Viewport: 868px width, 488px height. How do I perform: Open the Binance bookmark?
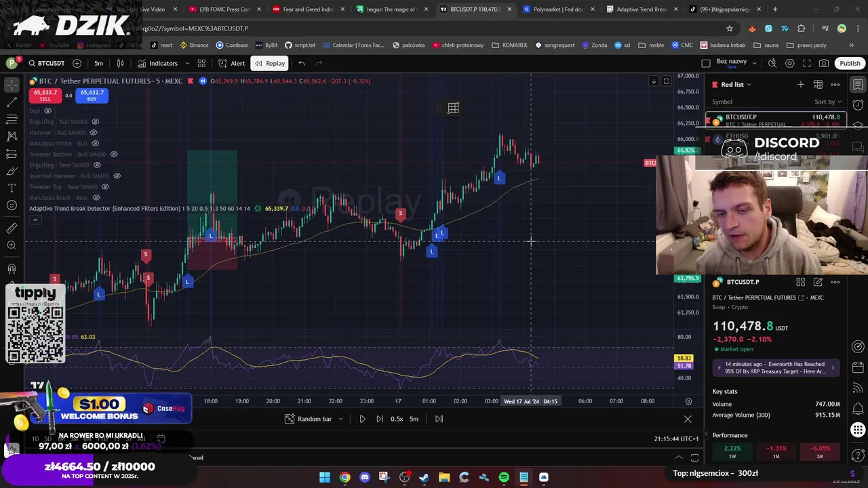coord(194,45)
